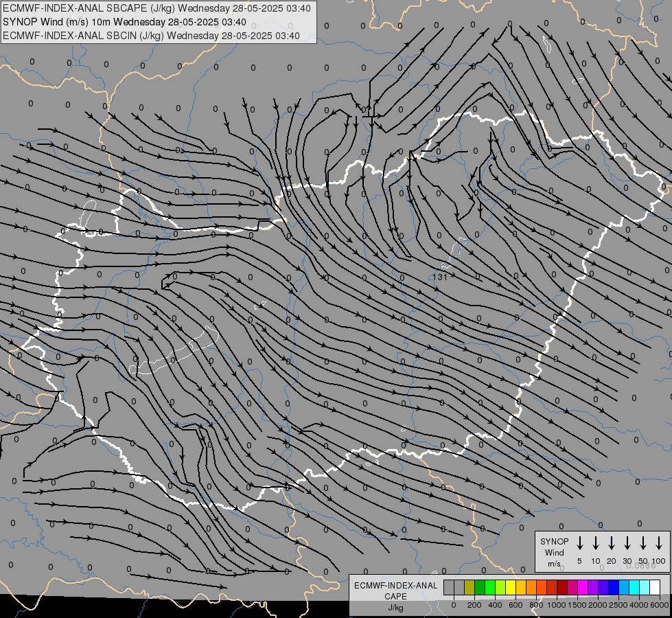Screen dimensions: 672x618
Task: Click the 10 m/s wind arrow symbol
Action: 596,543
